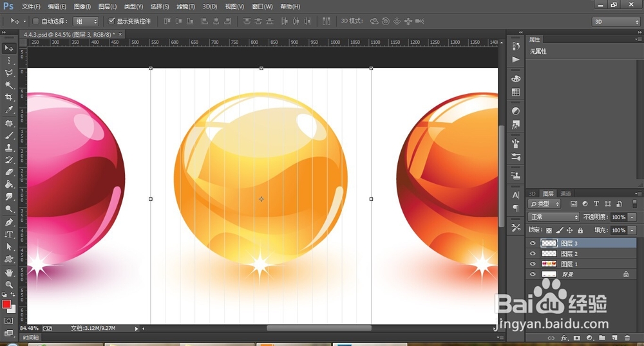Select the Path Selection tool

click(8, 247)
